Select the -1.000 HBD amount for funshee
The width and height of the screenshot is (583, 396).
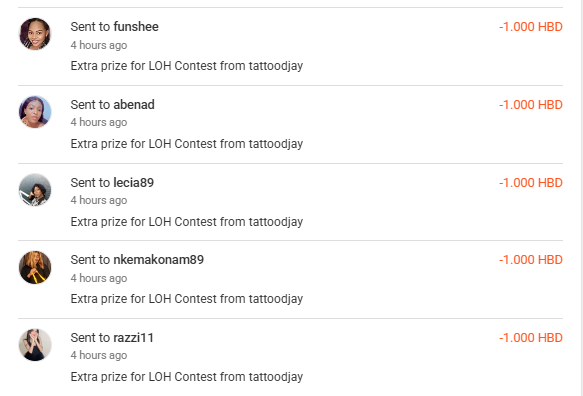click(x=531, y=27)
